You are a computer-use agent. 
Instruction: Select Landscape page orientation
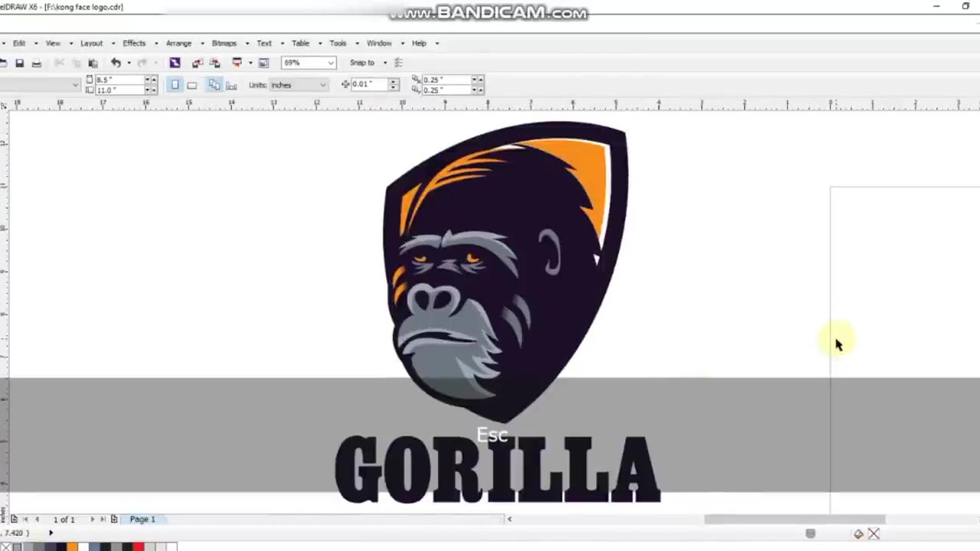pos(192,85)
